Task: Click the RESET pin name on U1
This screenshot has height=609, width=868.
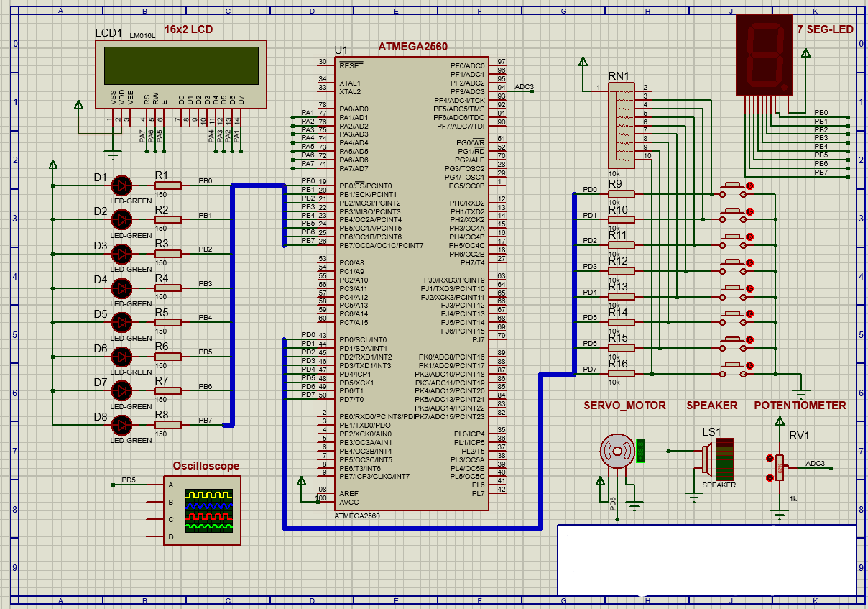Action: click(x=351, y=65)
